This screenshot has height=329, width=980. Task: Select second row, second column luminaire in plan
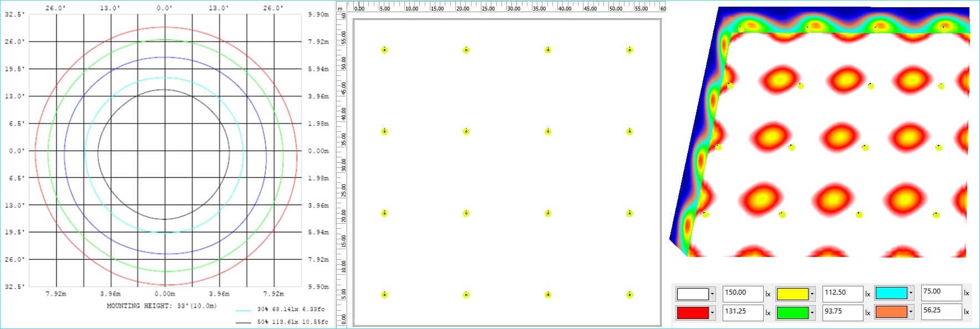coord(466,131)
